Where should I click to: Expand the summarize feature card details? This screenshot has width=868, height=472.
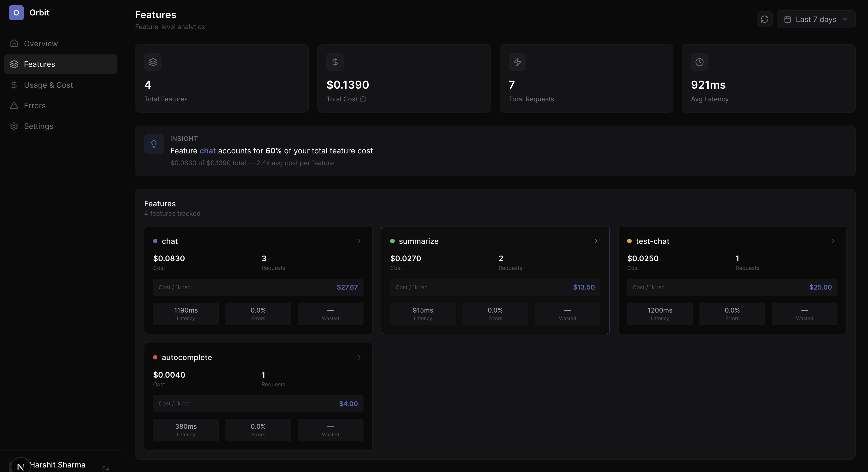(596, 241)
